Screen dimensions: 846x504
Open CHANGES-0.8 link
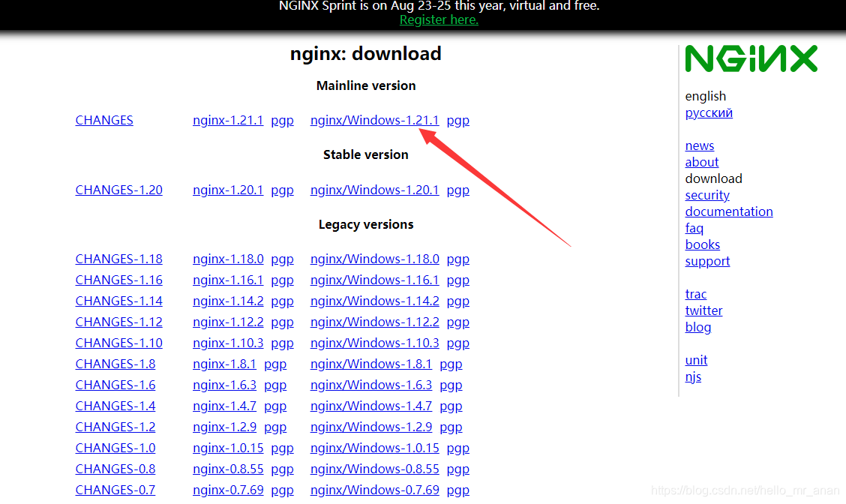click(x=115, y=469)
